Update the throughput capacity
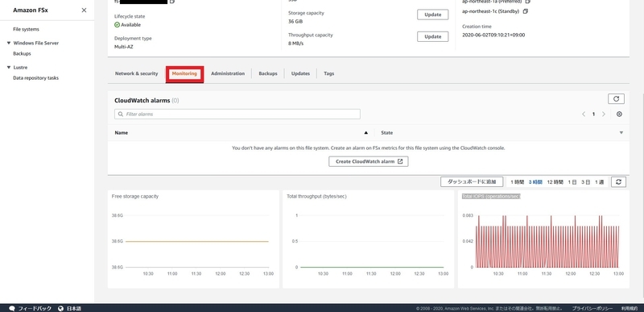The image size is (644, 312). coord(433,36)
